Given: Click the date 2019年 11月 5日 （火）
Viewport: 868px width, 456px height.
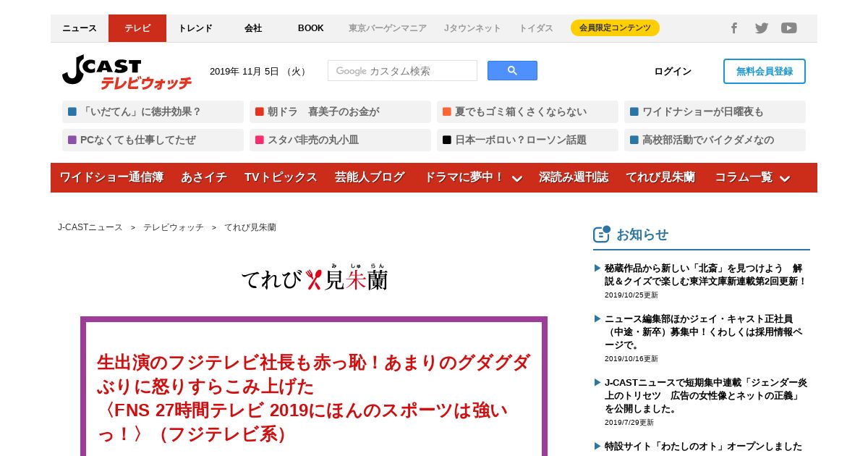Looking at the screenshot, I should coord(259,71).
